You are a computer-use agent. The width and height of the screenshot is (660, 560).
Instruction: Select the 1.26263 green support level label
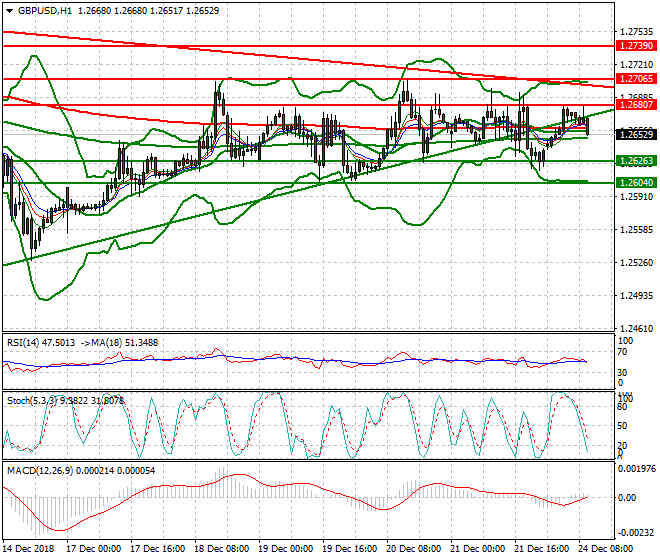pyautogui.click(x=636, y=161)
